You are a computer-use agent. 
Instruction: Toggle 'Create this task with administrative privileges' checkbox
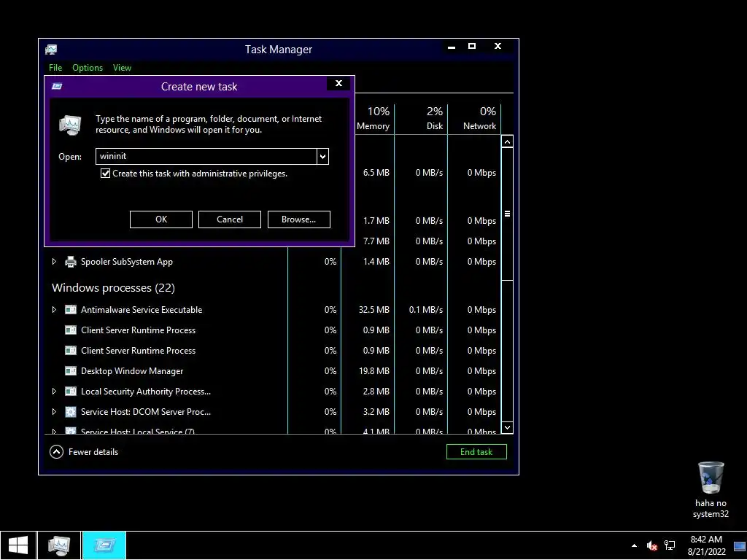[105, 174]
